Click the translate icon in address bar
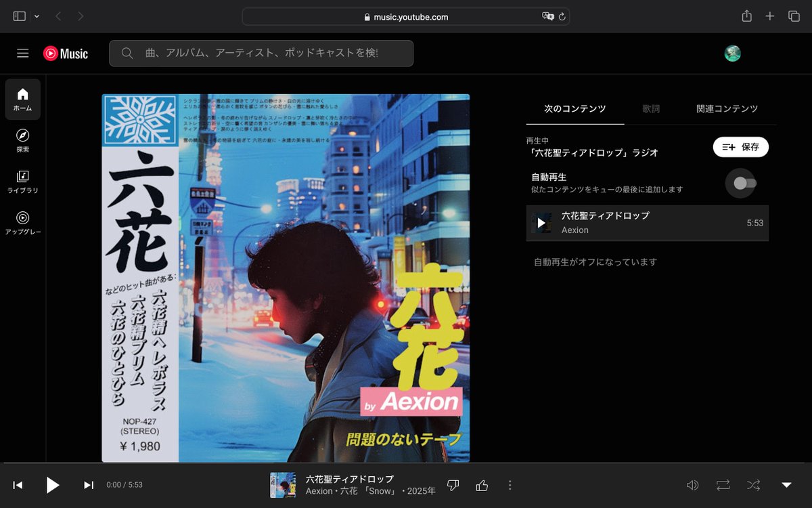812x508 pixels. click(x=548, y=16)
